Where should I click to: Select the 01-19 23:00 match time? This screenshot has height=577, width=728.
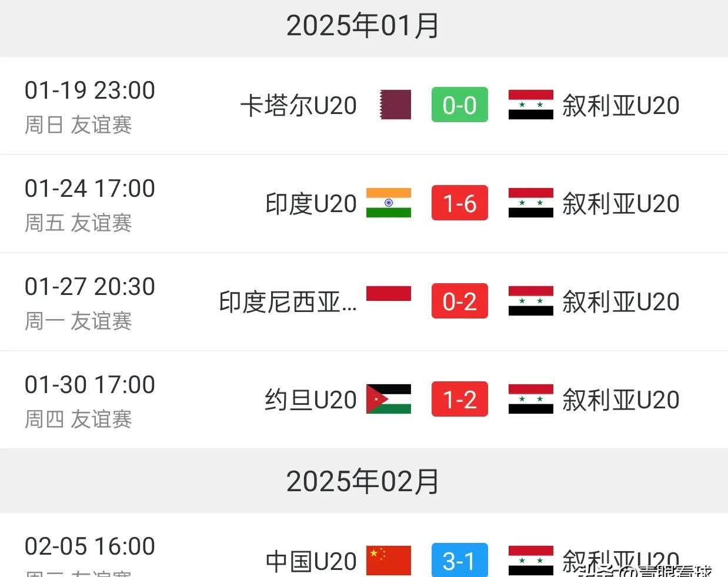[x=90, y=90]
